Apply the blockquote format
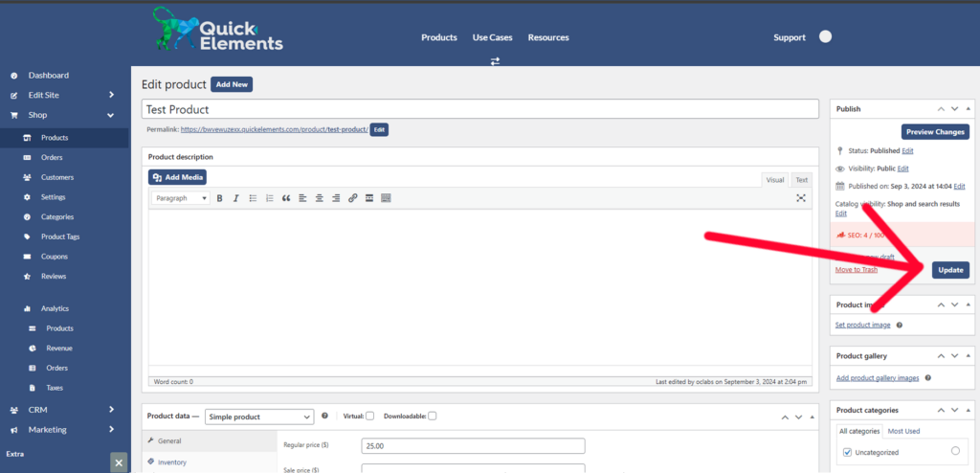This screenshot has height=473, width=980. 286,198
